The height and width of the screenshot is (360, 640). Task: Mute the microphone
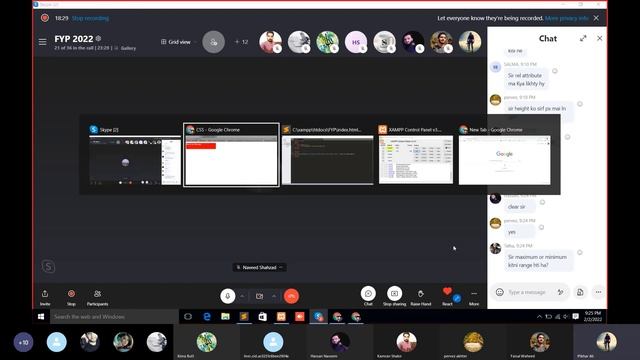(228, 296)
